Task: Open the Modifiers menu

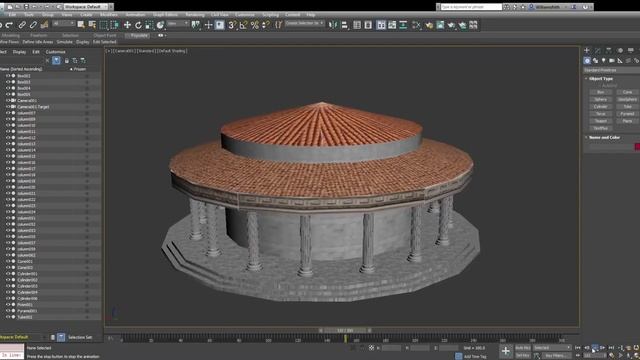Action: [109, 15]
